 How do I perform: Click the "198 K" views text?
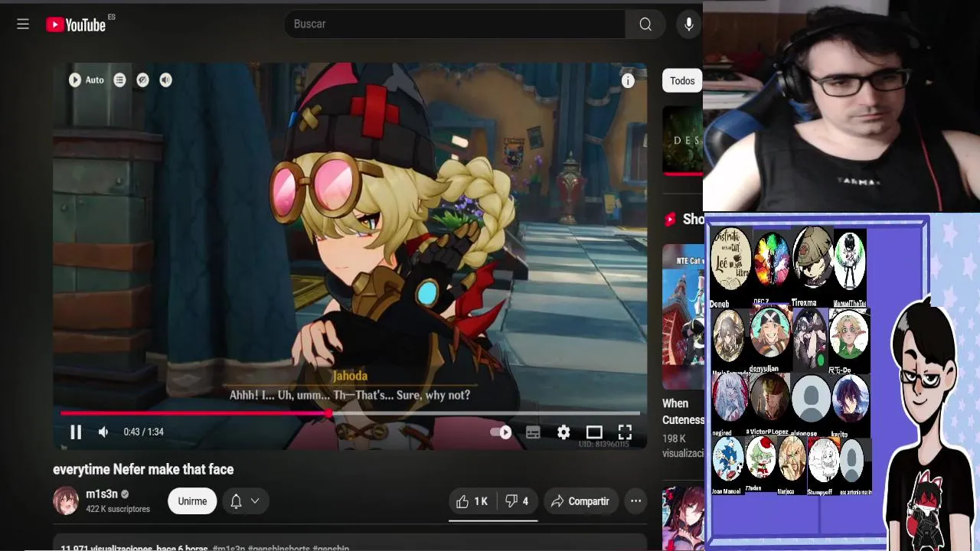pos(674,439)
